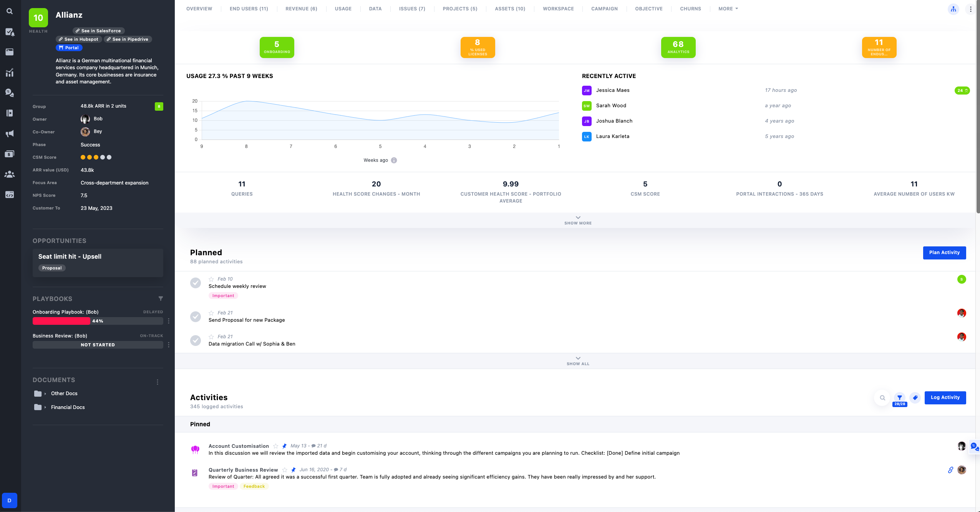Viewport: 980px width, 512px height.
Task: Open the activities tag icon
Action: coord(915,398)
